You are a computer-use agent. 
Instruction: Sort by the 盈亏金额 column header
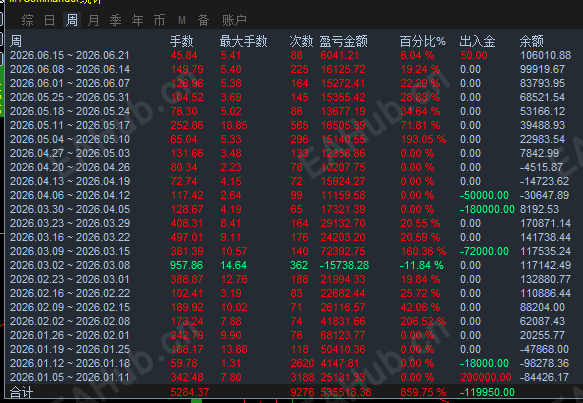tap(343, 41)
